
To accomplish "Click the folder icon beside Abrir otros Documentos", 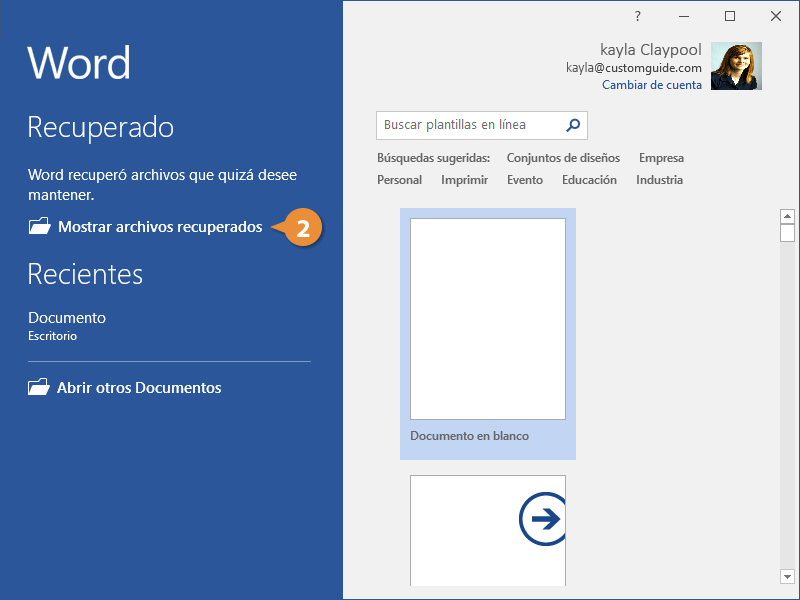I will point(39,387).
